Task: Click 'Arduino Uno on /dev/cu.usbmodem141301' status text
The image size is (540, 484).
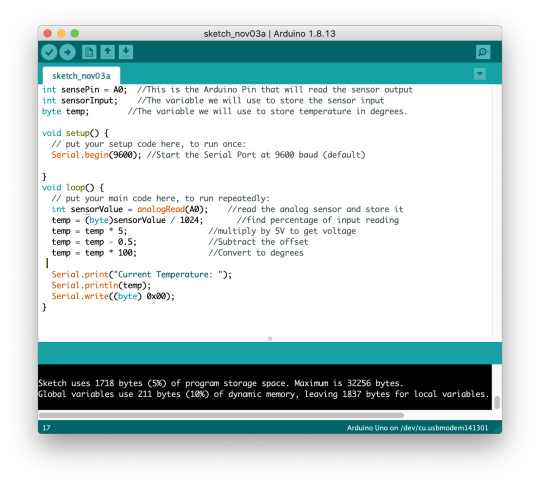Action: coord(417,428)
